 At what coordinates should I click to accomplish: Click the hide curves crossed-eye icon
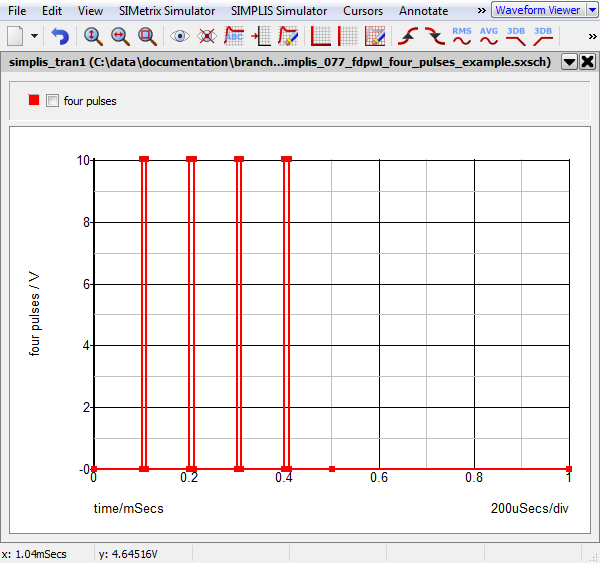point(207,36)
